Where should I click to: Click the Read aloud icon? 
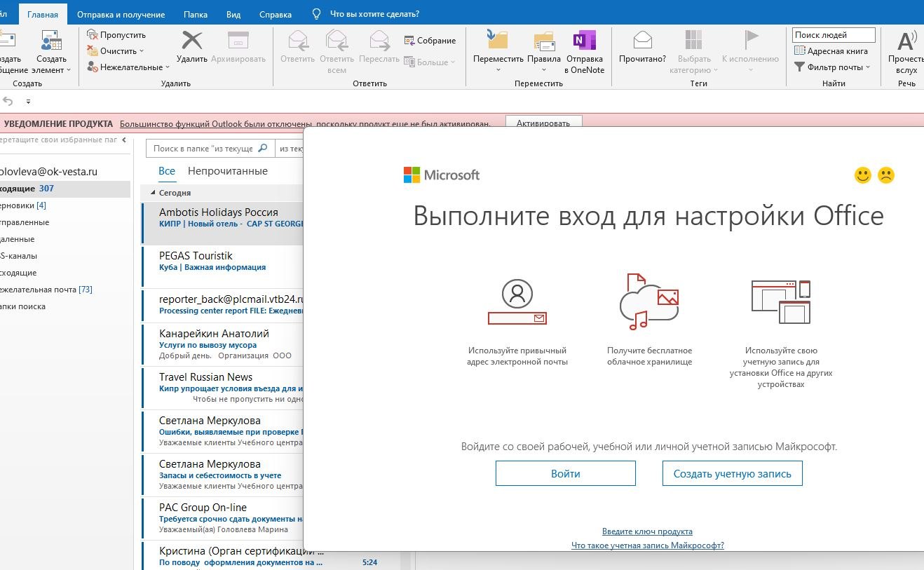coord(906,41)
